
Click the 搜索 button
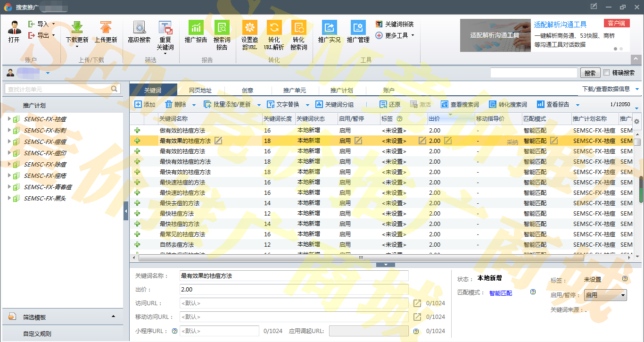coord(590,73)
